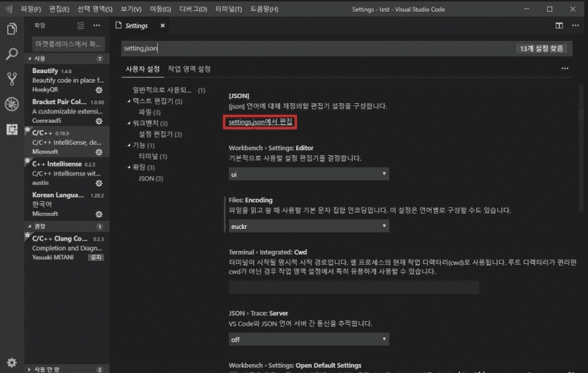Open Manage gear at activity bar bottom

pos(12,363)
